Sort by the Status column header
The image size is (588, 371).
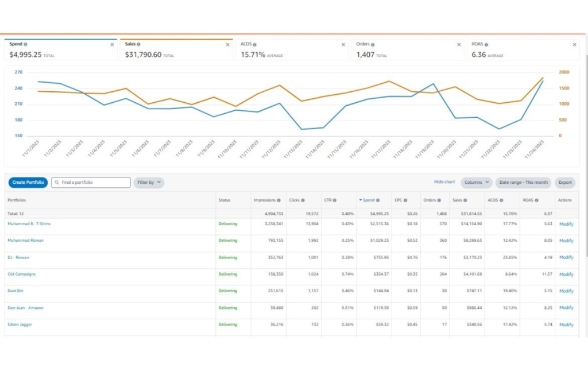pos(225,200)
